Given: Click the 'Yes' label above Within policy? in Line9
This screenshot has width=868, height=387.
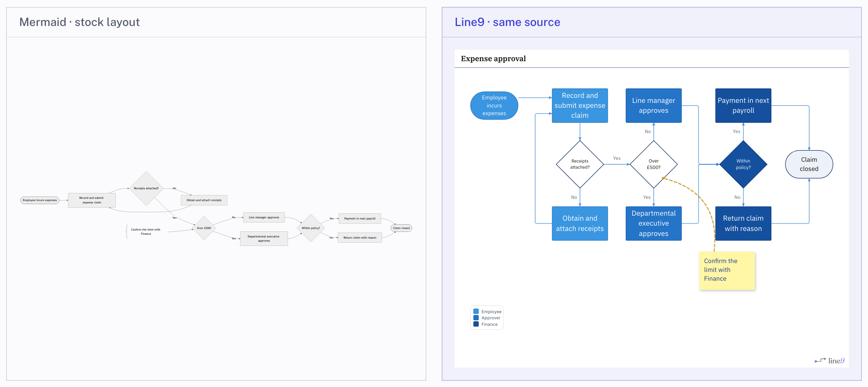Looking at the screenshot, I should [737, 132].
